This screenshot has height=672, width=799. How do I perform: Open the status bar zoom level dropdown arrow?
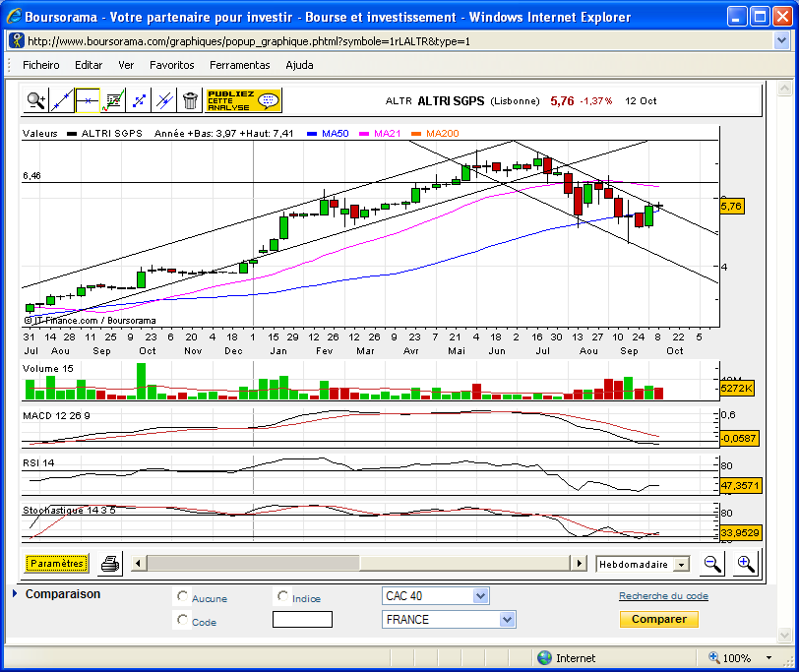(768, 658)
